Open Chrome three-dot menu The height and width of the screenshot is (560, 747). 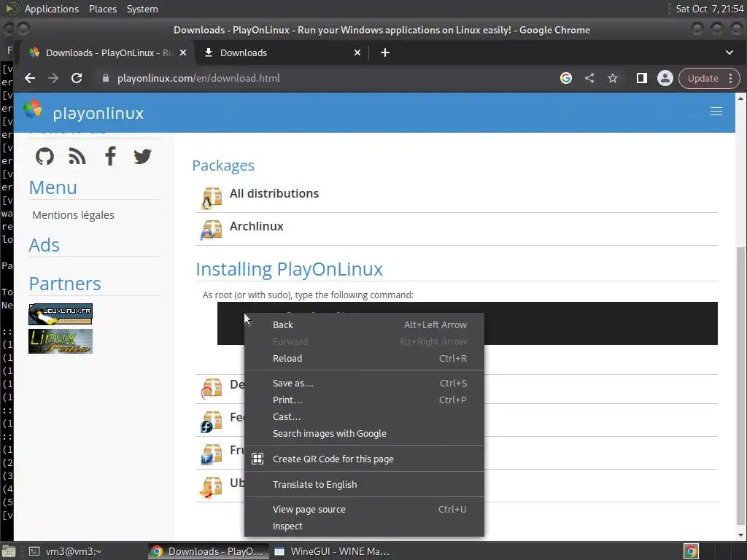pyautogui.click(x=731, y=78)
